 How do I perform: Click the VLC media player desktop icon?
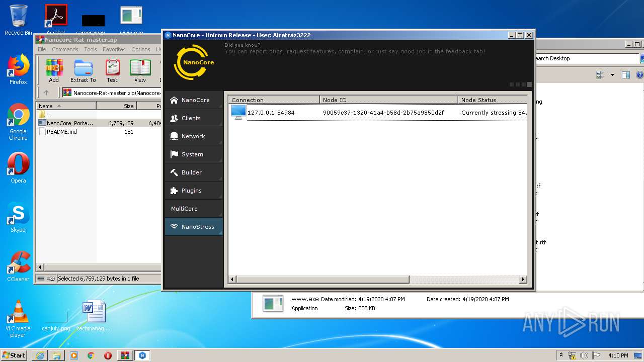[x=18, y=319]
